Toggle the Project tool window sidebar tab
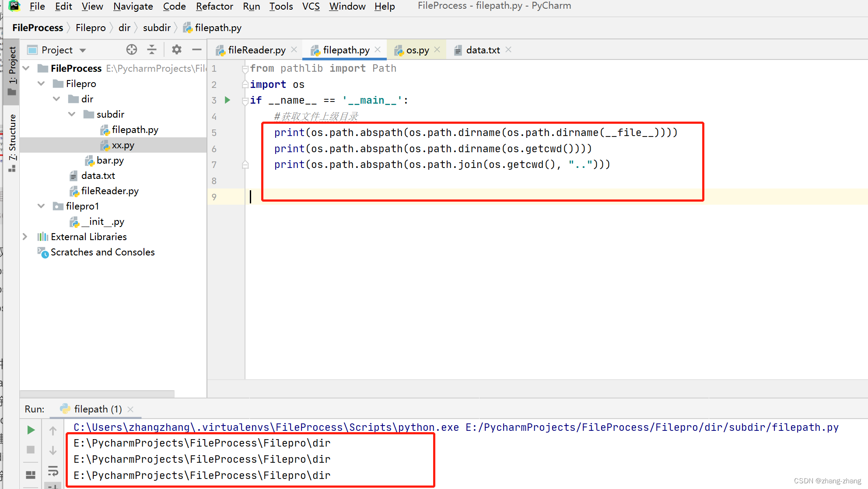868x489 pixels. tap(12, 66)
